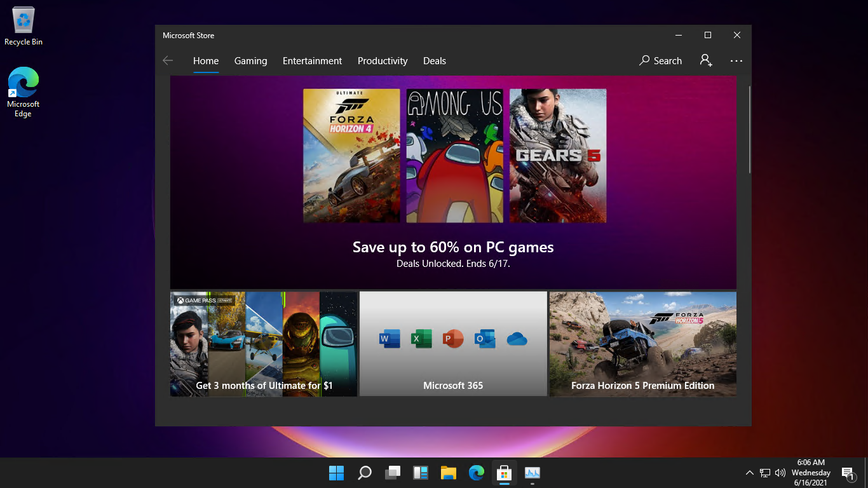Launch File Explorer from the taskbar
Image resolution: width=868 pixels, height=488 pixels.
(x=449, y=473)
